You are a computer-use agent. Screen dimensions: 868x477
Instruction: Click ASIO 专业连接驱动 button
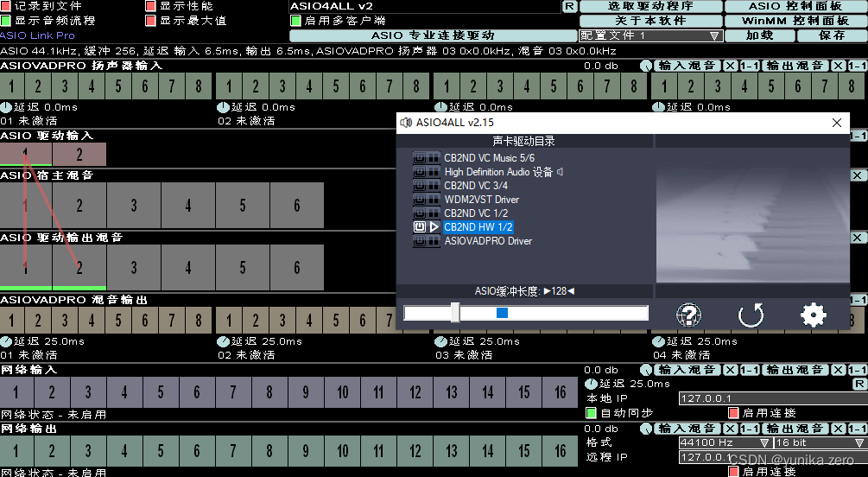(x=433, y=35)
